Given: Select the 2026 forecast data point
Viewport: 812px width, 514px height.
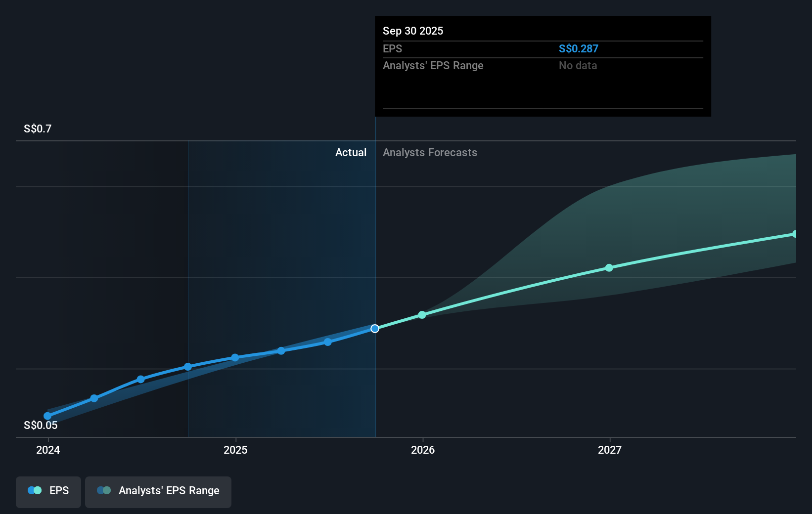Looking at the screenshot, I should pyautogui.click(x=421, y=315).
